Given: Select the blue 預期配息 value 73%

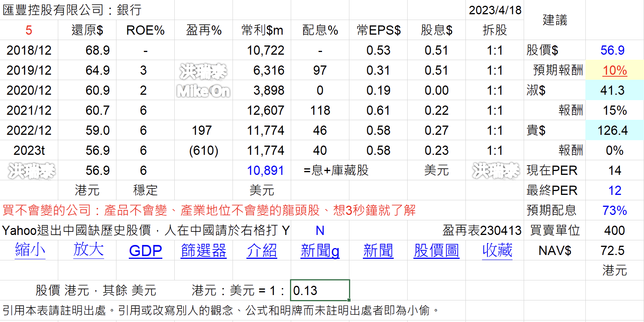Looking at the screenshot, I should [x=615, y=210].
